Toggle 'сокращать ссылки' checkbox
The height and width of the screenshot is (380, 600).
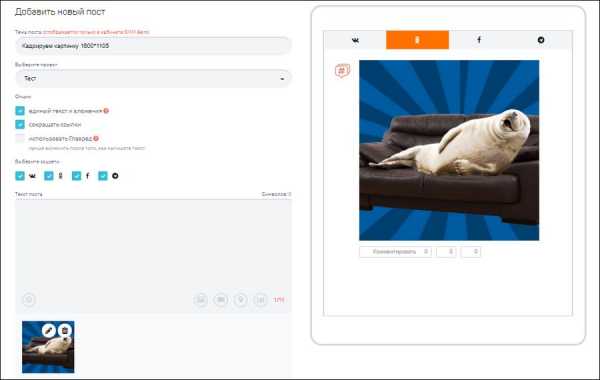coord(20,124)
